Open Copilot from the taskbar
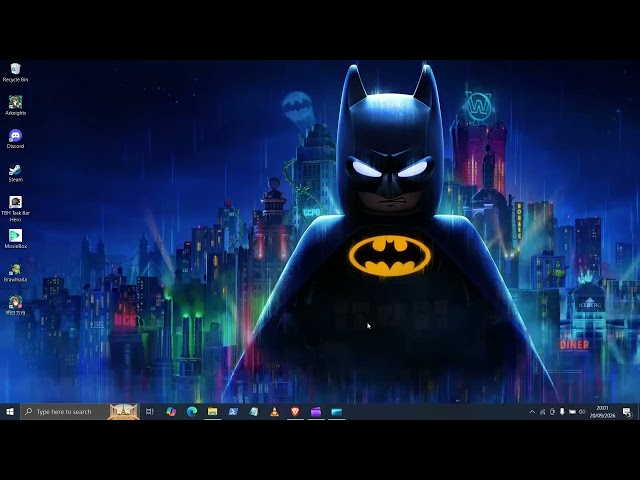 click(x=171, y=411)
